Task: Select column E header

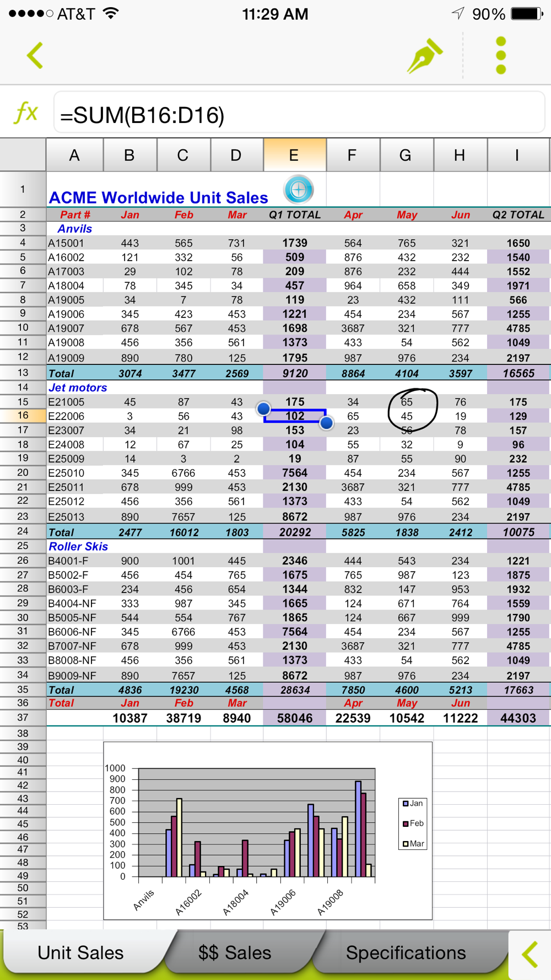Action: click(x=295, y=155)
